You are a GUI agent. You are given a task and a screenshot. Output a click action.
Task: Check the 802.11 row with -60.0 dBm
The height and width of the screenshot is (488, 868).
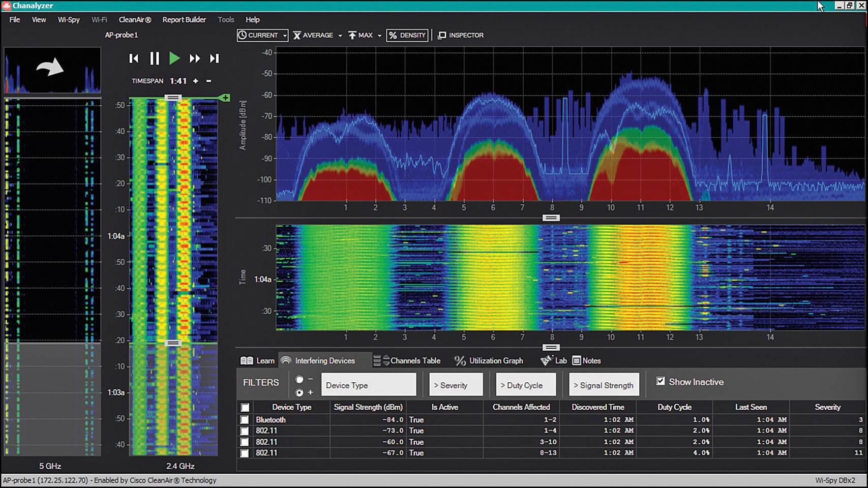pyautogui.click(x=245, y=442)
